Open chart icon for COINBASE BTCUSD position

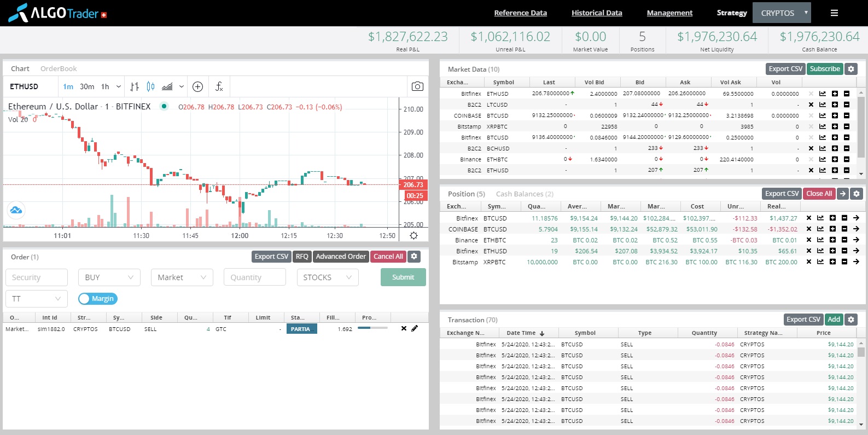820,229
